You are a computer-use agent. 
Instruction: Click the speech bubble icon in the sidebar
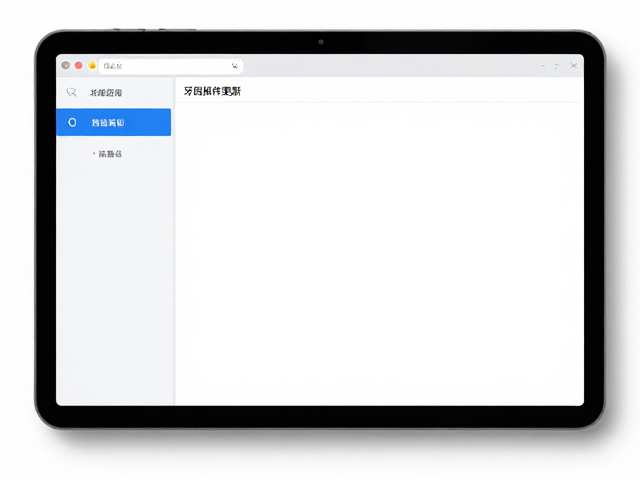coord(71,92)
